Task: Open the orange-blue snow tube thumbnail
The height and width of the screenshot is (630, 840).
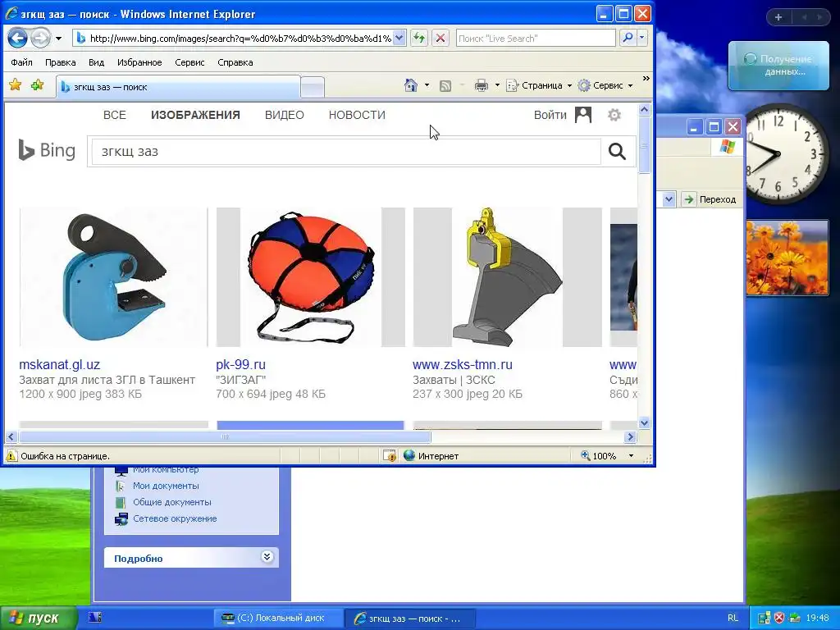Action: 311,277
